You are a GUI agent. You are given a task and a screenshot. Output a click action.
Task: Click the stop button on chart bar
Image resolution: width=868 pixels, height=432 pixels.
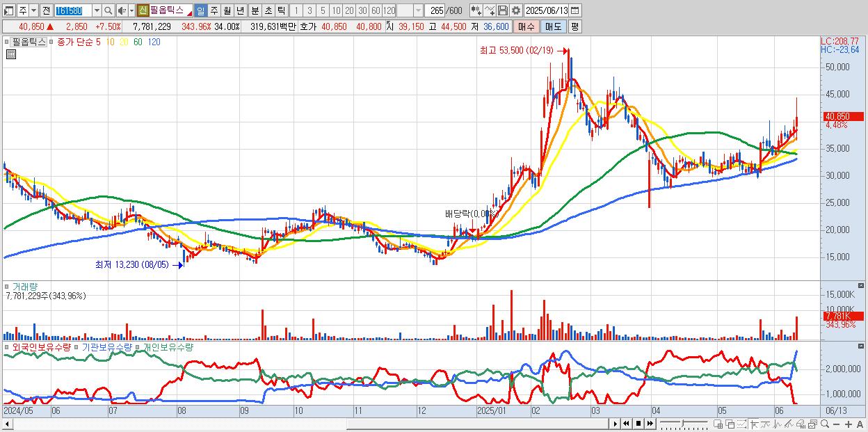click(638, 424)
